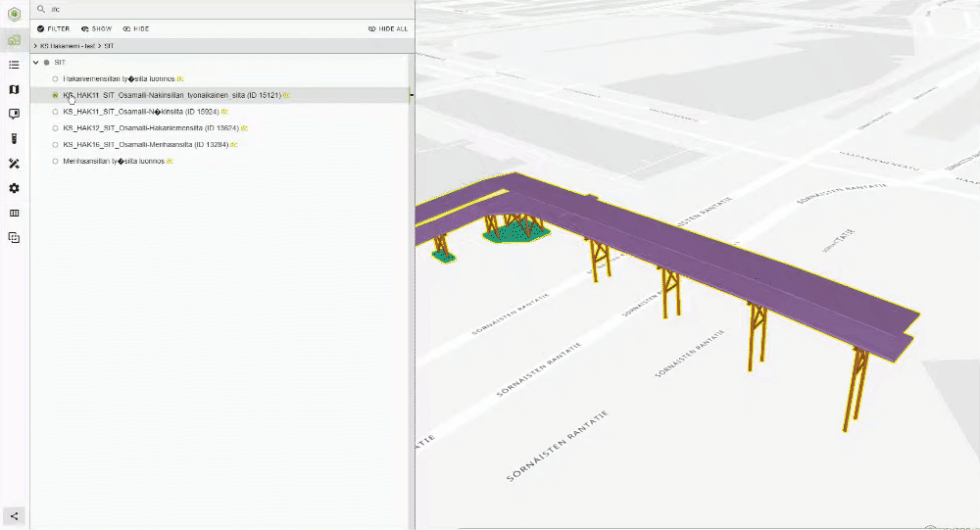
Task: Select the flashlight sidebar icon
Action: 15,139
